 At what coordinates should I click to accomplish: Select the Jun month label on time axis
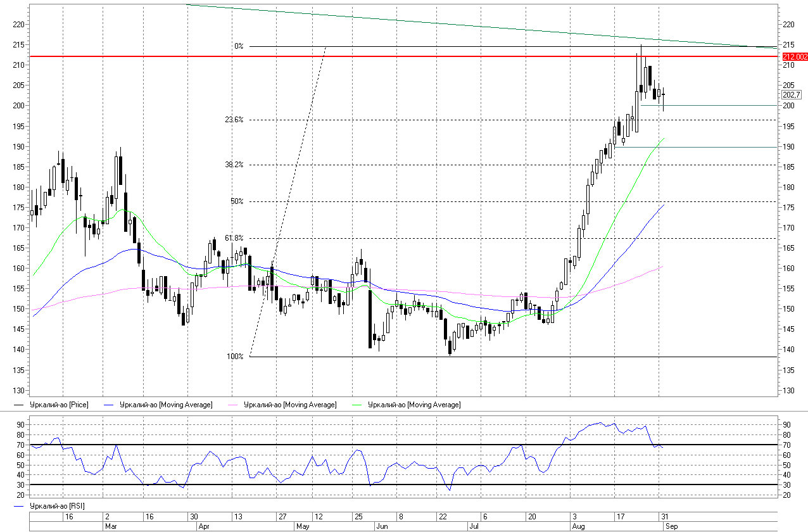[x=382, y=526]
